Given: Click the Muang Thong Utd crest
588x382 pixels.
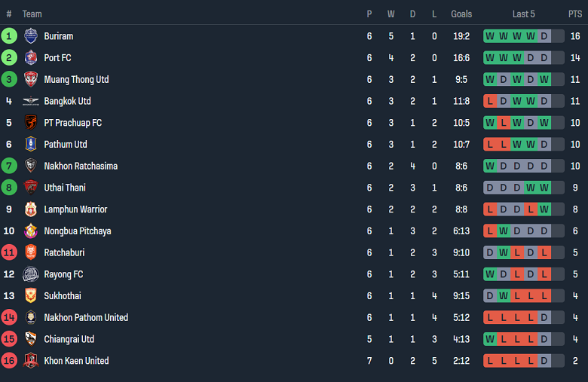Looking at the screenshot, I should [30, 79].
